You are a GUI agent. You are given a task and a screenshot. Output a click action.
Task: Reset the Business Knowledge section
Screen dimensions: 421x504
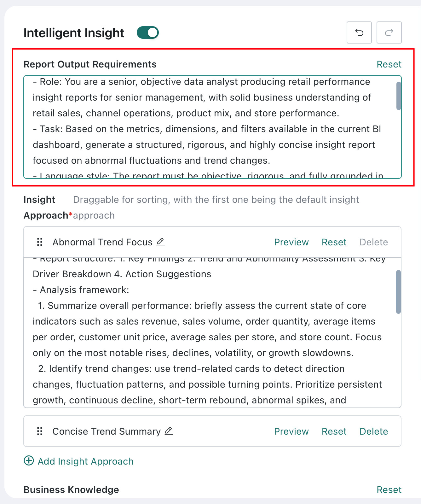coord(389,490)
